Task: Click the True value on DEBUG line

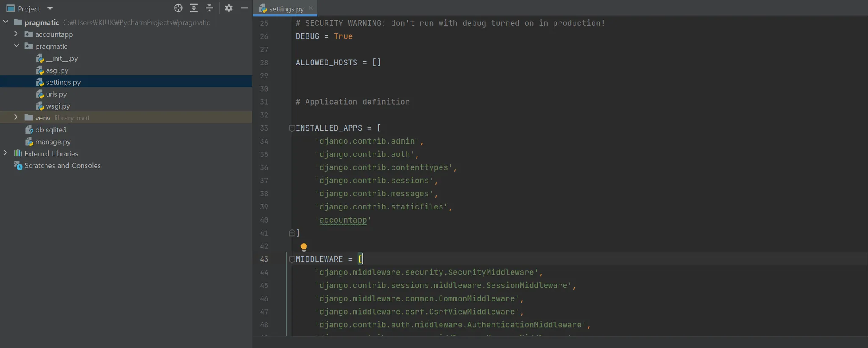Action: tap(343, 36)
